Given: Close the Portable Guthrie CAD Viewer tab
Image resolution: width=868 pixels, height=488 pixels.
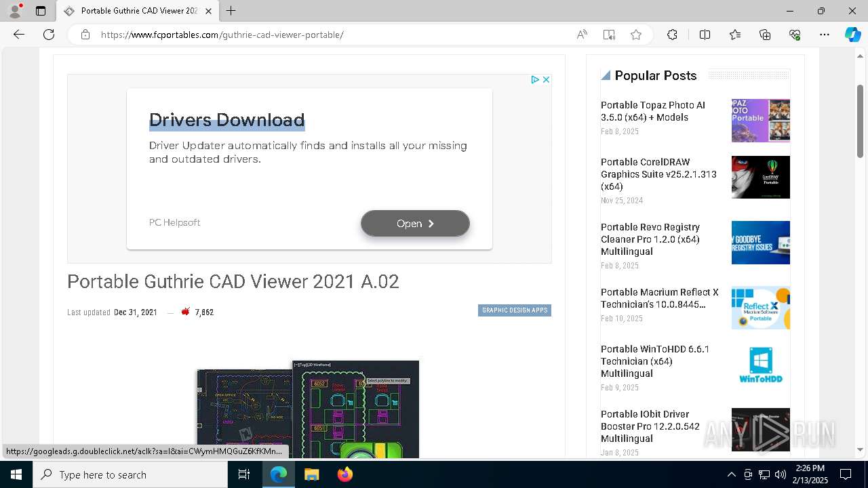Looking at the screenshot, I should (x=209, y=11).
